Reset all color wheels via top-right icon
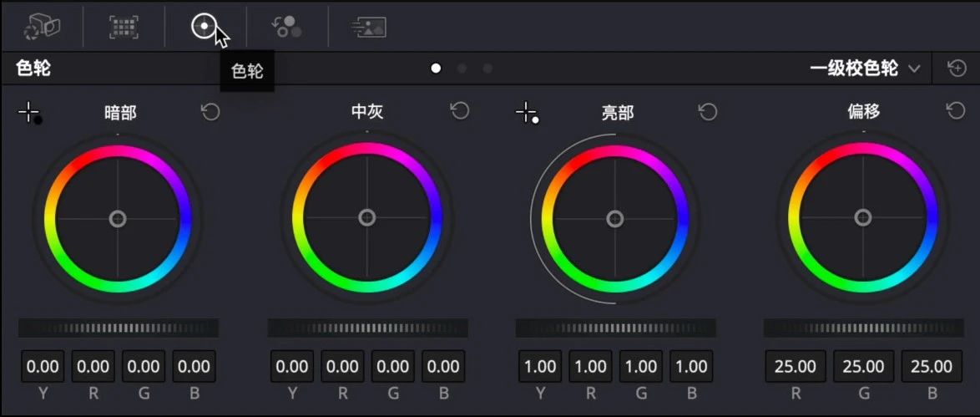 (x=957, y=69)
